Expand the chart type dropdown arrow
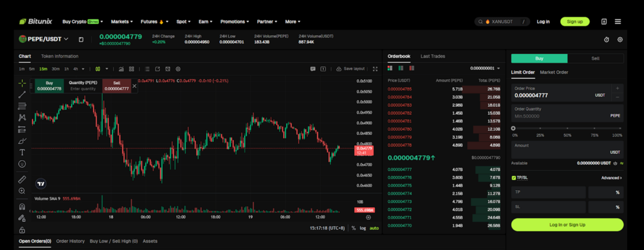 click(107, 69)
